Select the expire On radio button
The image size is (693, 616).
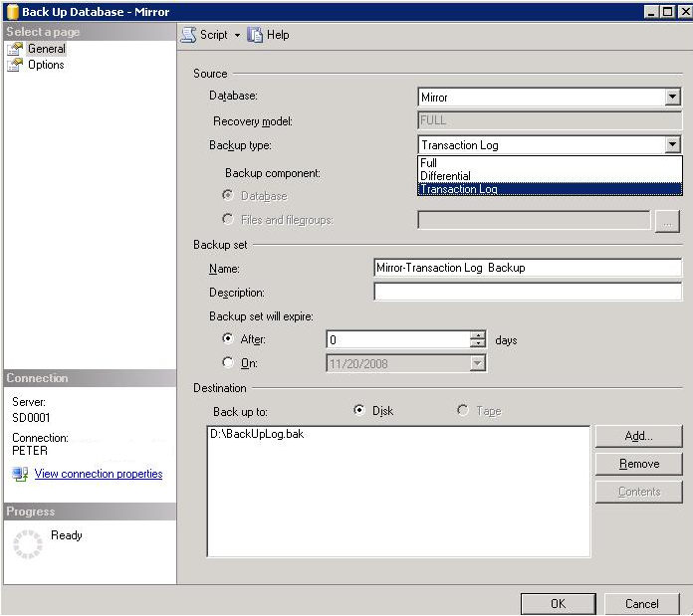tap(228, 362)
